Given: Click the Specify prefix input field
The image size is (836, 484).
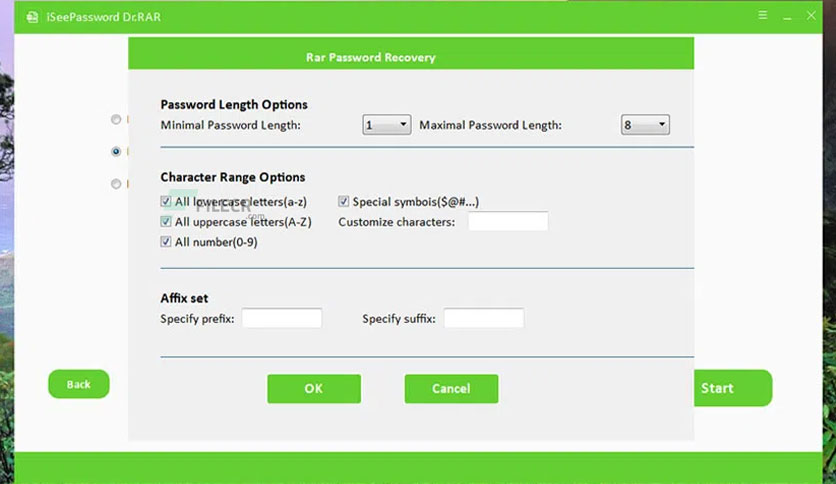Looking at the screenshot, I should pos(282,318).
